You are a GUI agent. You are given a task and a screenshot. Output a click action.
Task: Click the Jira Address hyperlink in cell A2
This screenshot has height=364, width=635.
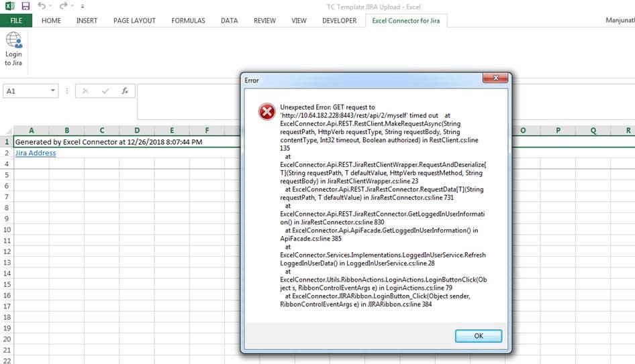(36, 153)
